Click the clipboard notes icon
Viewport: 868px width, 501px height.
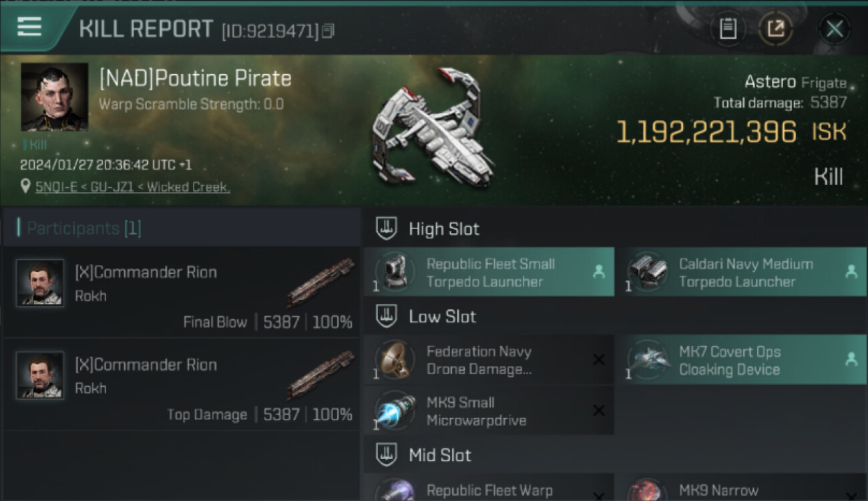(x=728, y=28)
